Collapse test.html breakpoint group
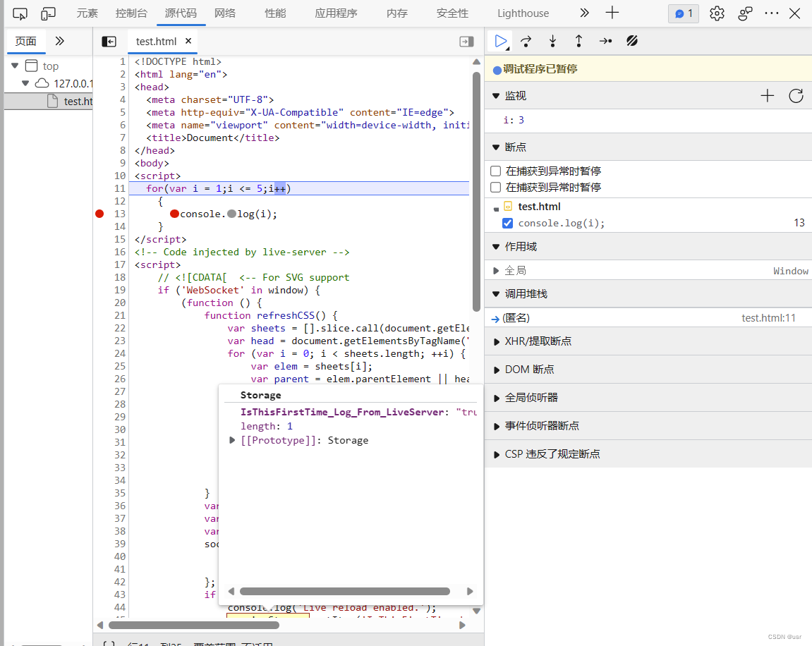Image resolution: width=812 pixels, height=646 pixels. point(496,209)
